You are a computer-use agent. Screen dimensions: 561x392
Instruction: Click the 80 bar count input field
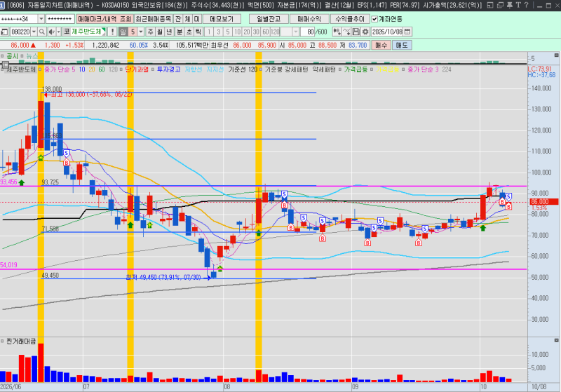tap(308, 32)
